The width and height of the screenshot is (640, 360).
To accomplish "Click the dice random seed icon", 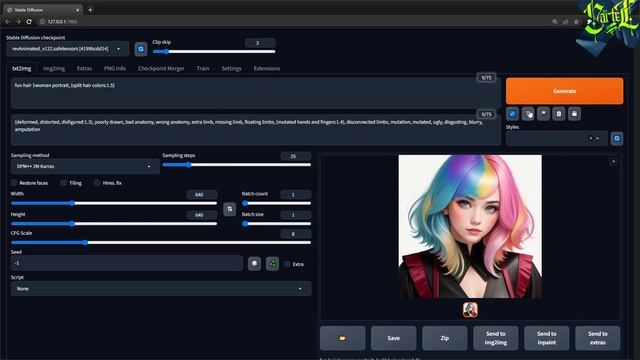I will pyautogui.click(x=254, y=264).
